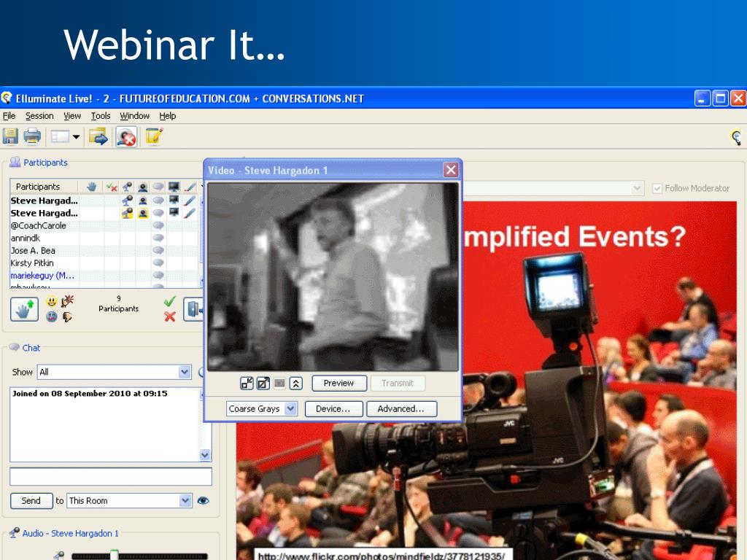Open the This Room recipient dropdown

tap(129, 500)
